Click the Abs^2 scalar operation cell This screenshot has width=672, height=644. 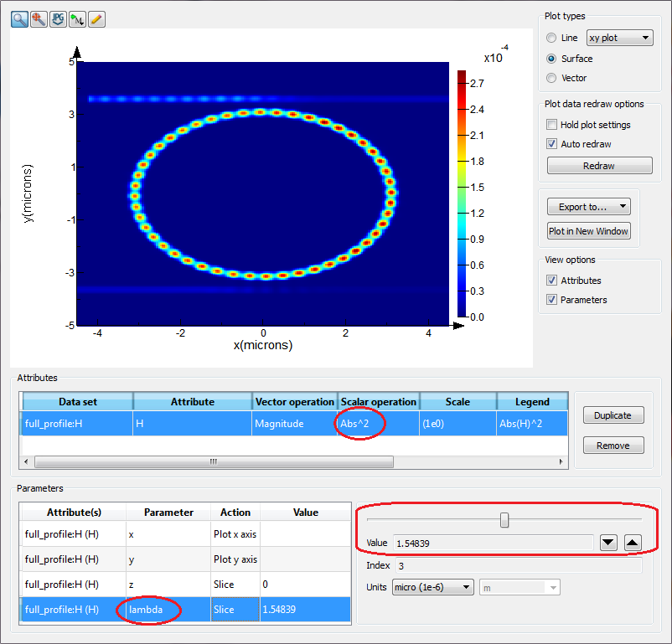point(378,424)
